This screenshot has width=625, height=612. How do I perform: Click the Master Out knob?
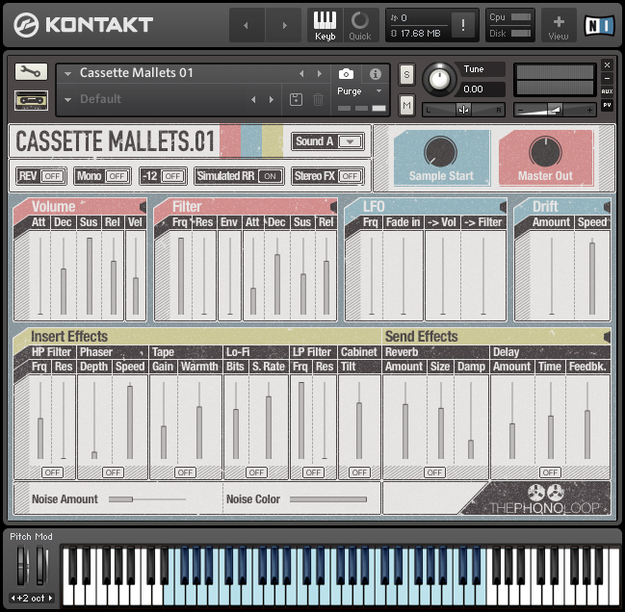545,152
